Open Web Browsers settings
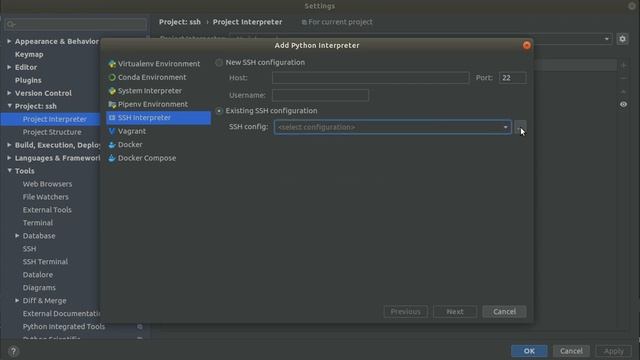The image size is (640, 360). 47,184
